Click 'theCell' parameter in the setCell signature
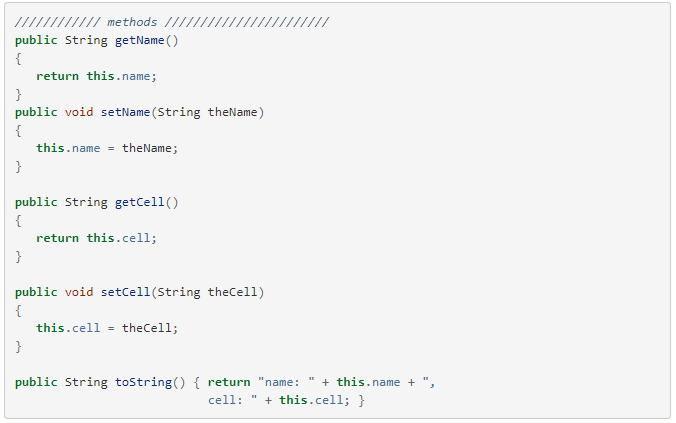676x423 pixels. [232, 292]
